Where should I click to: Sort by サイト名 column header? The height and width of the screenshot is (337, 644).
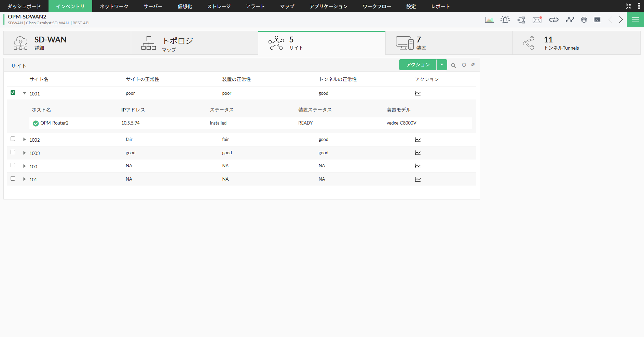tap(39, 79)
